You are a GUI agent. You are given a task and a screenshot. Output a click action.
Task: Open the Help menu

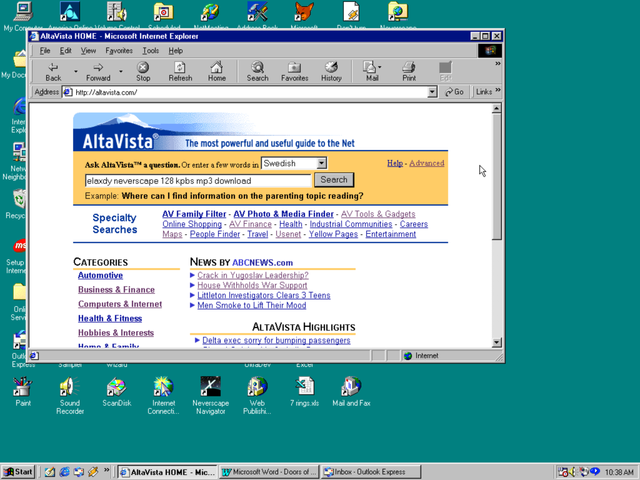(176, 51)
